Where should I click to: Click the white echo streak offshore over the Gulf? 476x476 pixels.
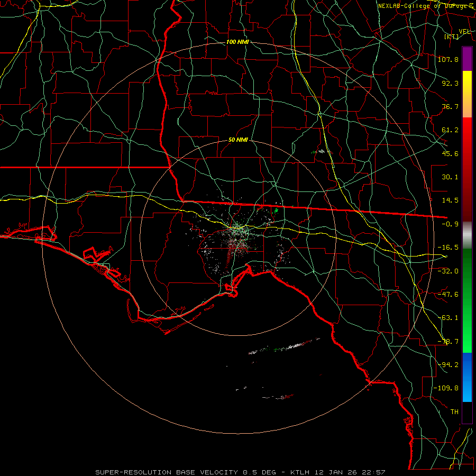(x=284, y=346)
